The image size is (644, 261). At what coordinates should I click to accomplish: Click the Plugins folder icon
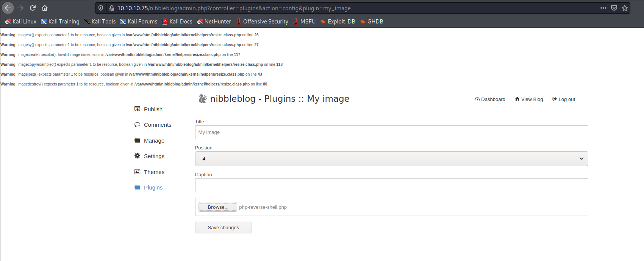(137, 187)
